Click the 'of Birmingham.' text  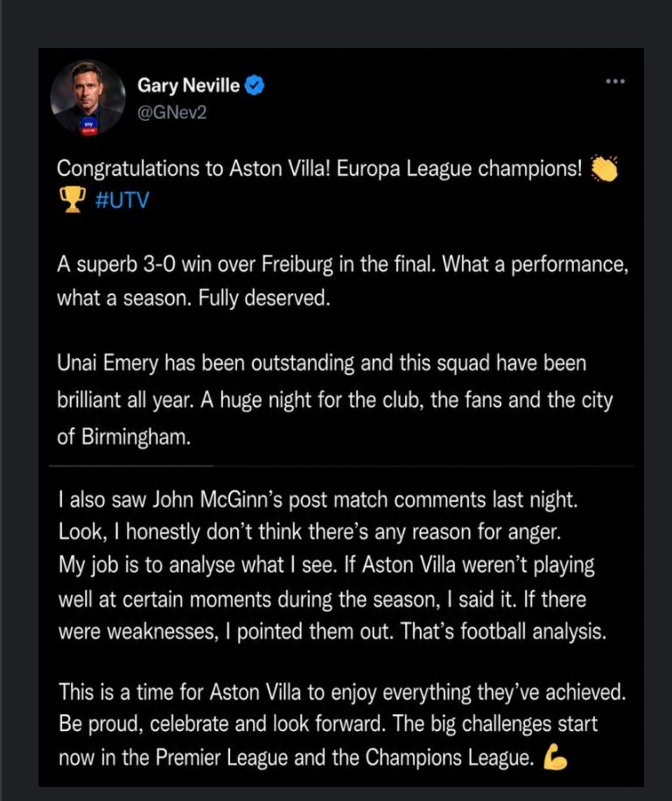(x=123, y=438)
